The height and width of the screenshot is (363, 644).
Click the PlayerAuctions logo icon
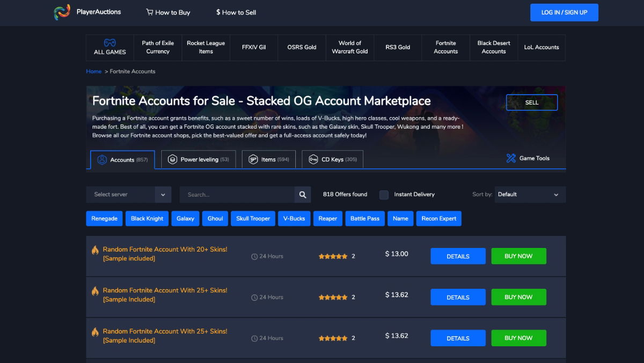(62, 12)
